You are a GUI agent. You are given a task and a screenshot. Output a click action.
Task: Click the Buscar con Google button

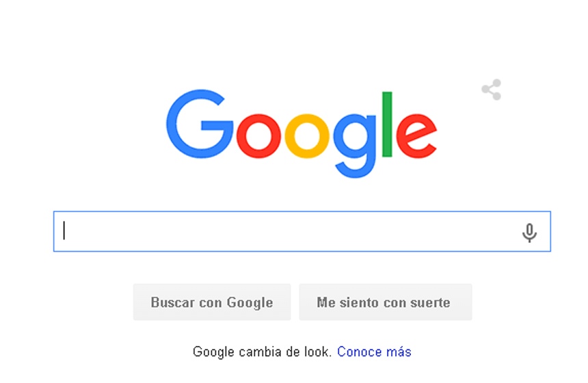pyautogui.click(x=212, y=302)
